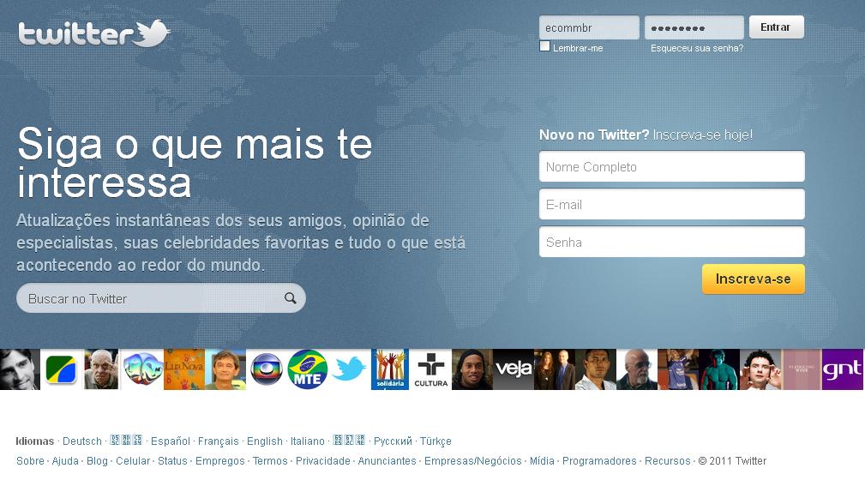Screen dimensions: 865x504
Task: Check the Lembrar-me checkbox
Action: (544, 46)
